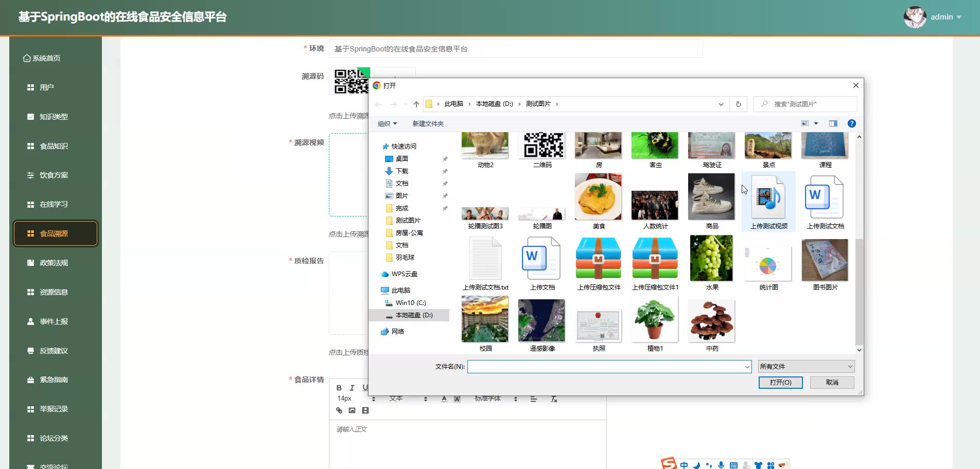This screenshot has height=469, width=980.
Task: Cancel the file dialog with 取消
Action: point(832,383)
